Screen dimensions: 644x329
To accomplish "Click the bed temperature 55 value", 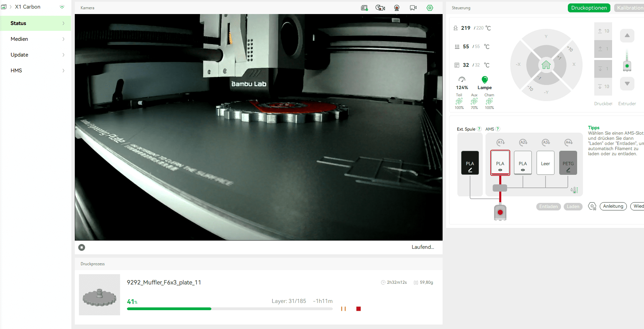I will click(x=466, y=47).
